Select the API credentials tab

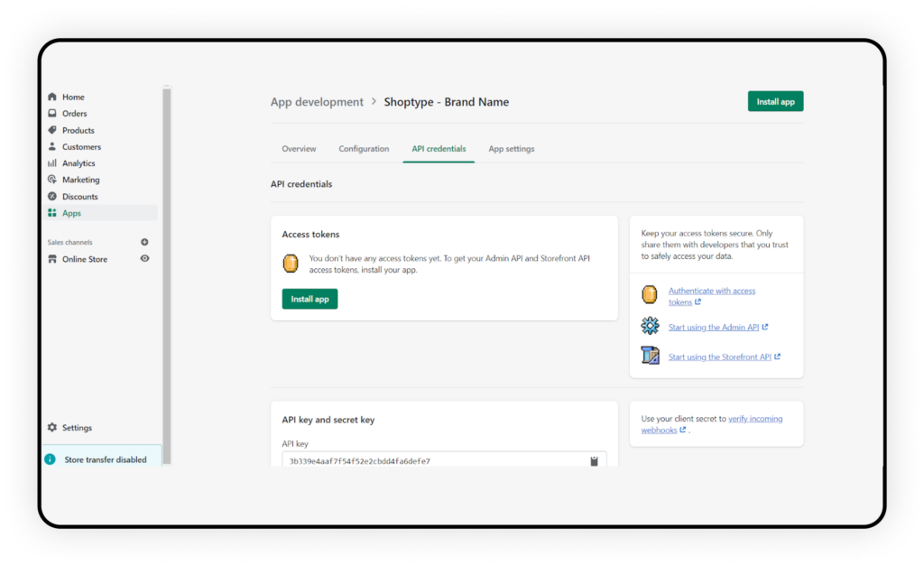439,148
